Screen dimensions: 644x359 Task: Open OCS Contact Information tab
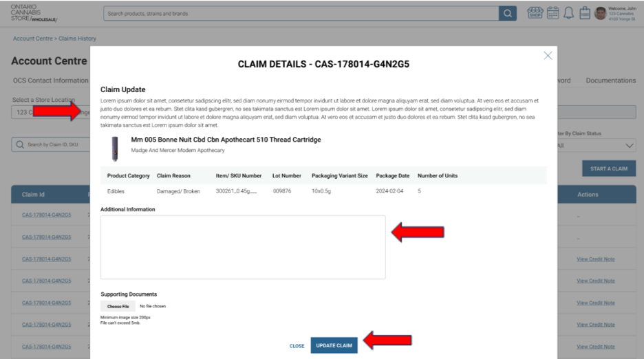(50, 80)
